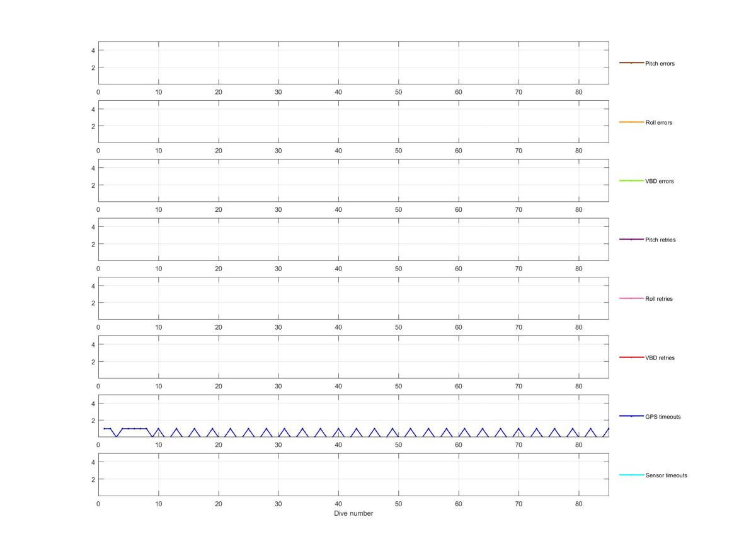Click the Sensor timeouts plot area
The width and height of the screenshot is (756, 558).
pos(353,475)
